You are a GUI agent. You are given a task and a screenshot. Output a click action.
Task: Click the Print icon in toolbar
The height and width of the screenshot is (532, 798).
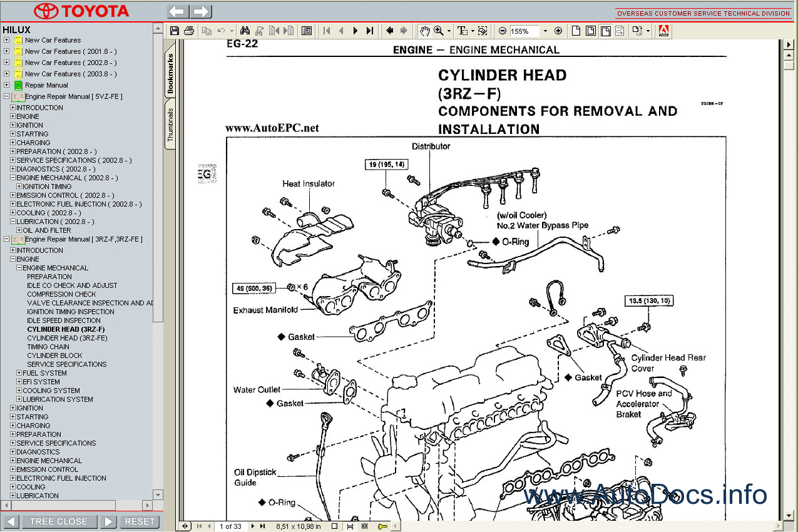pos(189,31)
